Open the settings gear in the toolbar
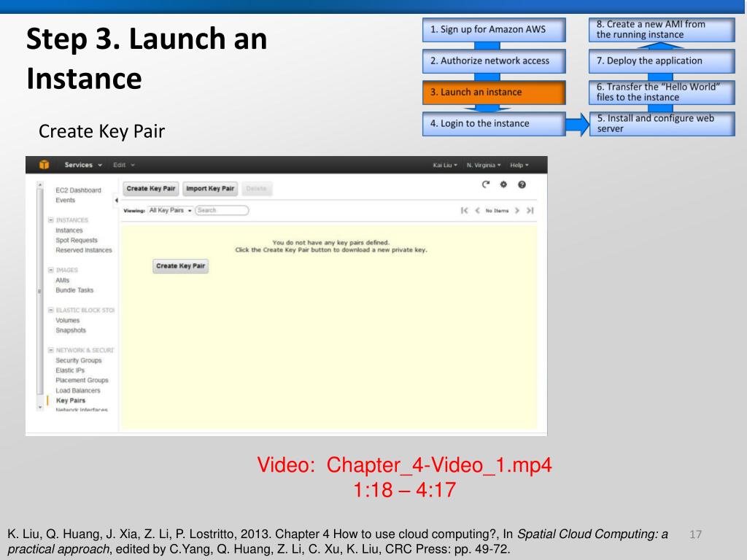 tap(503, 184)
